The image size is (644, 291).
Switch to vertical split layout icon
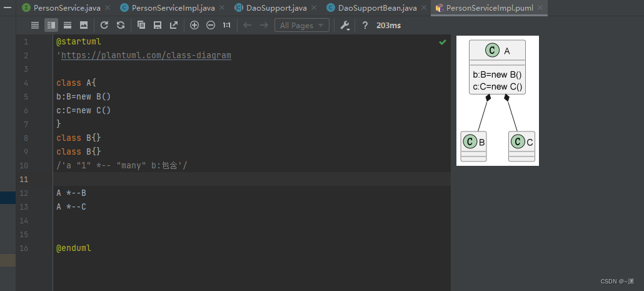click(68, 26)
